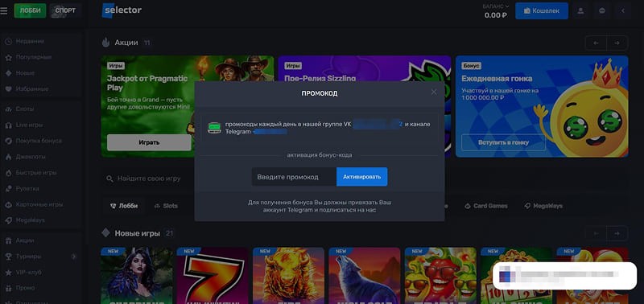
Task: Click the headset icon next to Live игры
Action: pos(8,125)
